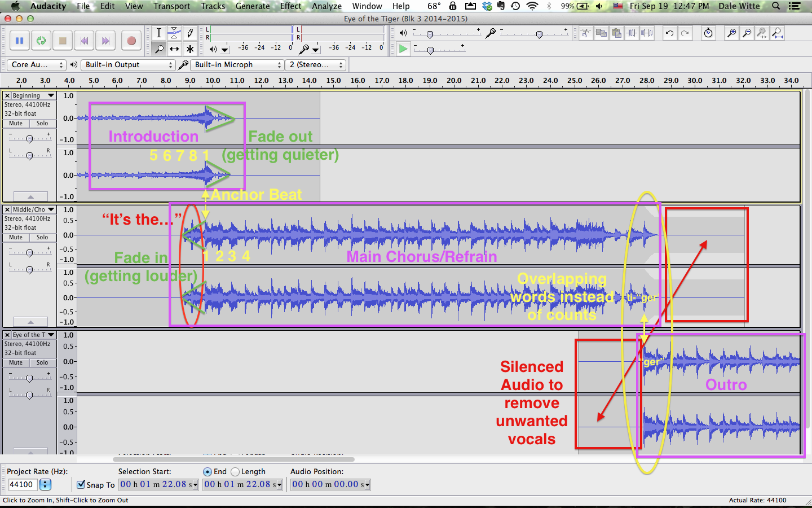Click the Pause transport button
812x508 pixels.
(x=20, y=41)
